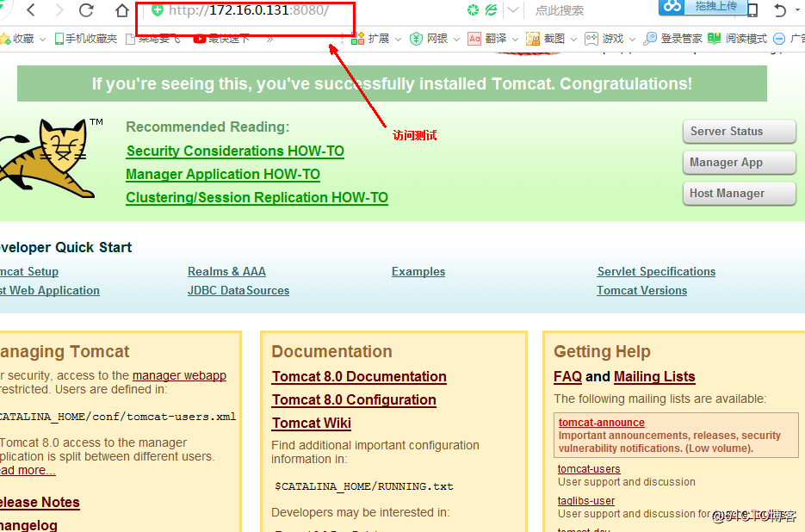
Task: Click the Read more... link
Action: point(28,470)
